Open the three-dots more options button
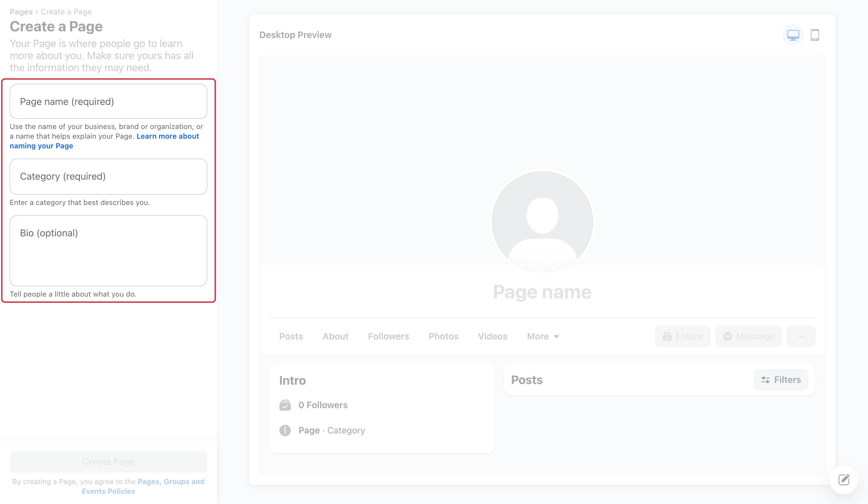 801,336
